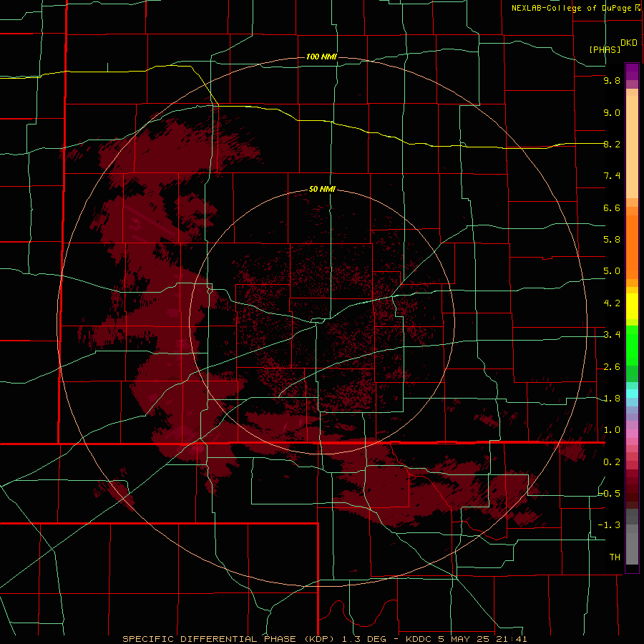Select the 2.6 value on the color scale
Screen dimensions: 644x644
tap(612, 367)
